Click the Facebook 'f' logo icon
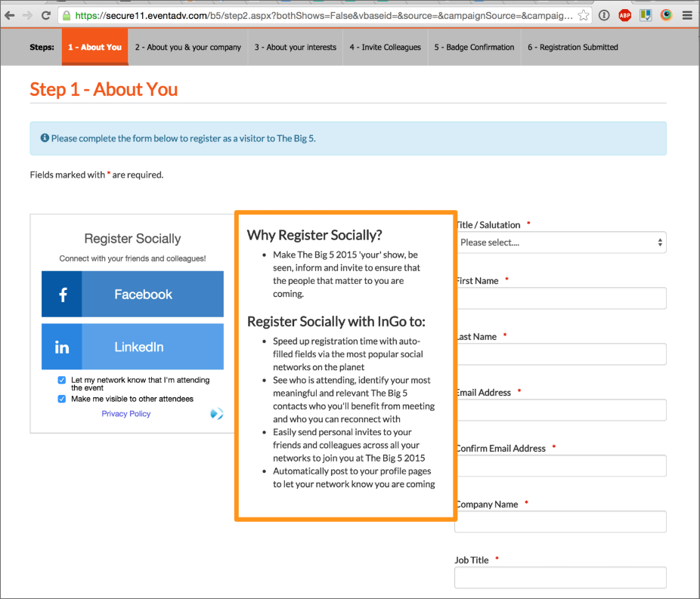Screen dimensions: 700x599 pos(63,295)
